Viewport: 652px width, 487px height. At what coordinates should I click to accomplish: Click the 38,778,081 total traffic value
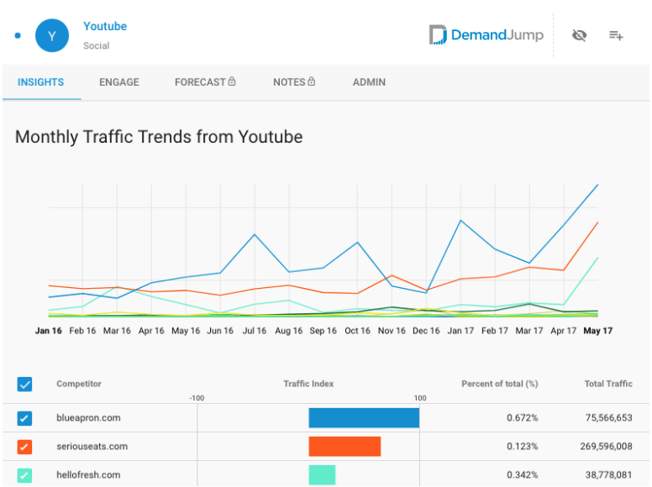[609, 475]
